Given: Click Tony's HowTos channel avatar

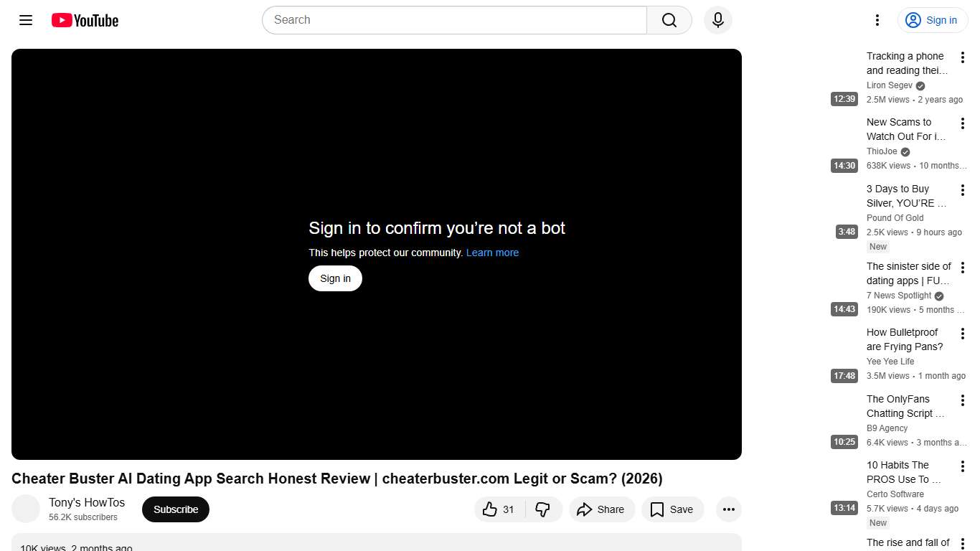Looking at the screenshot, I should click(26, 509).
